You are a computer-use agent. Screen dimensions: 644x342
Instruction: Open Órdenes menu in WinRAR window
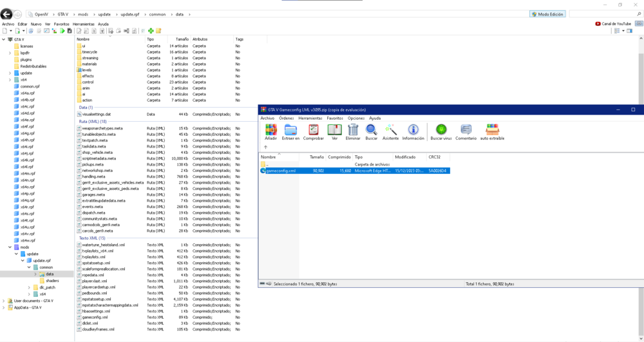pos(287,119)
